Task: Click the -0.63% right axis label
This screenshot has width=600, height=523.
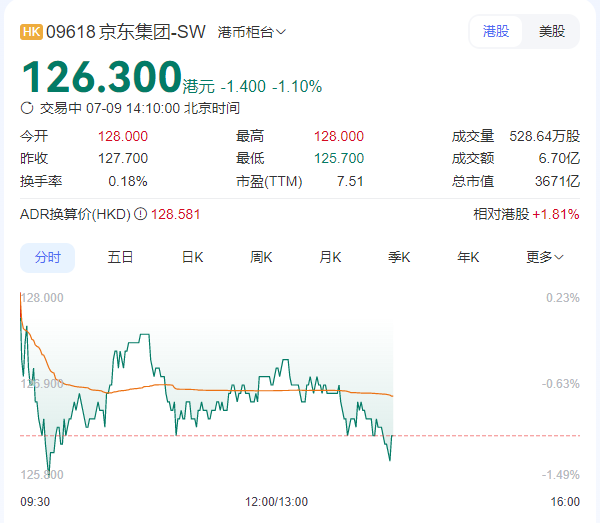Action: (561, 384)
